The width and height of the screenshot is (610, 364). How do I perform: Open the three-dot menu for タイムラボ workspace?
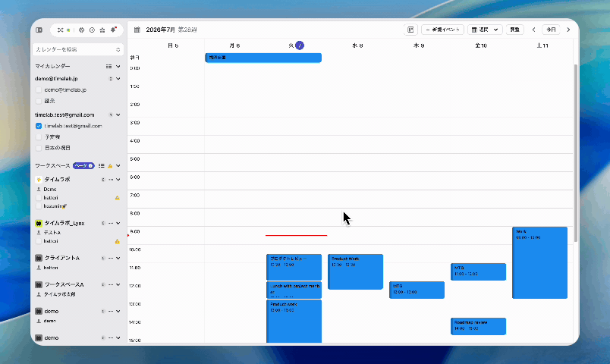pos(111,180)
